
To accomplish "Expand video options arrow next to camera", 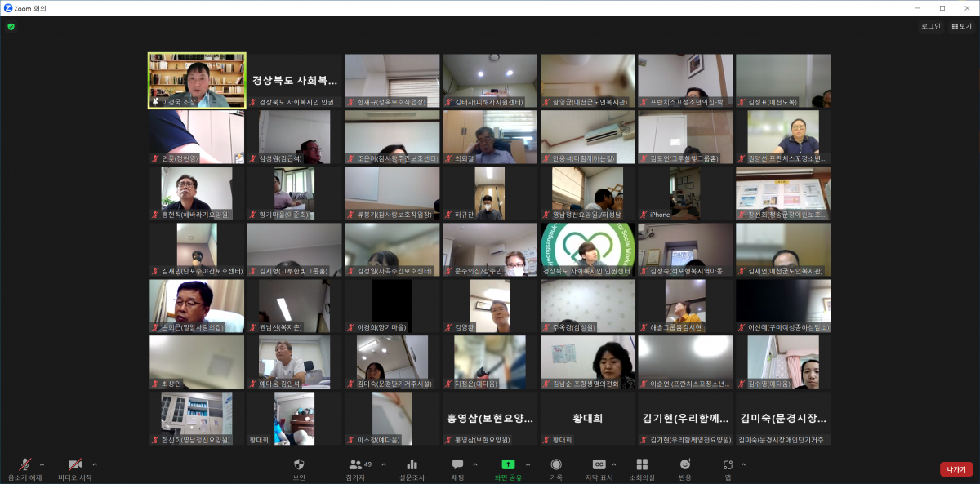I will [95, 464].
